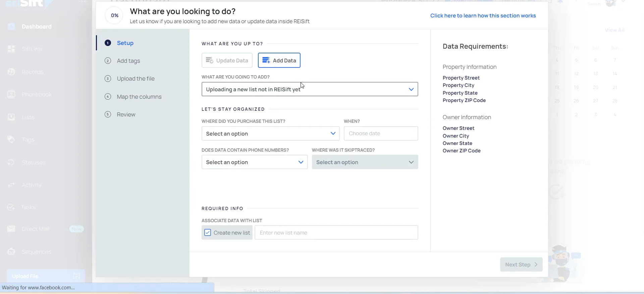Viewport: 644px width, 294px height.
Task: Click the chevron arrow in the Next Step button
Action: tap(536, 264)
